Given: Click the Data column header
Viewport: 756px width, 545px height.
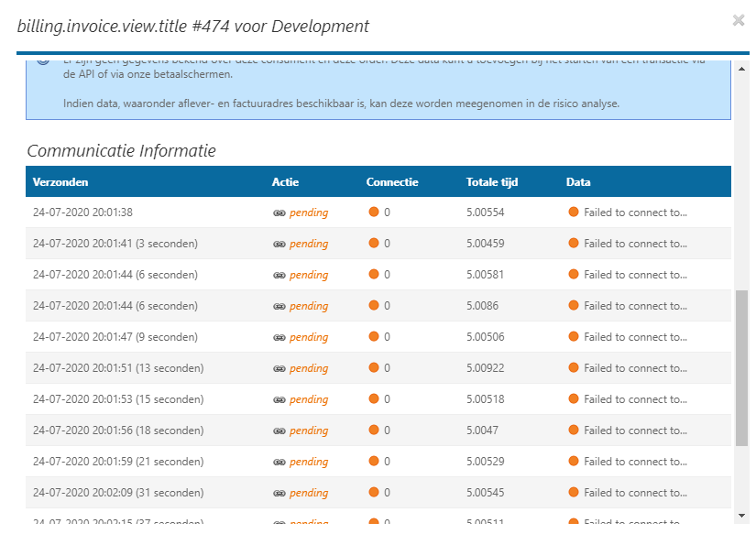Looking at the screenshot, I should click(578, 182).
